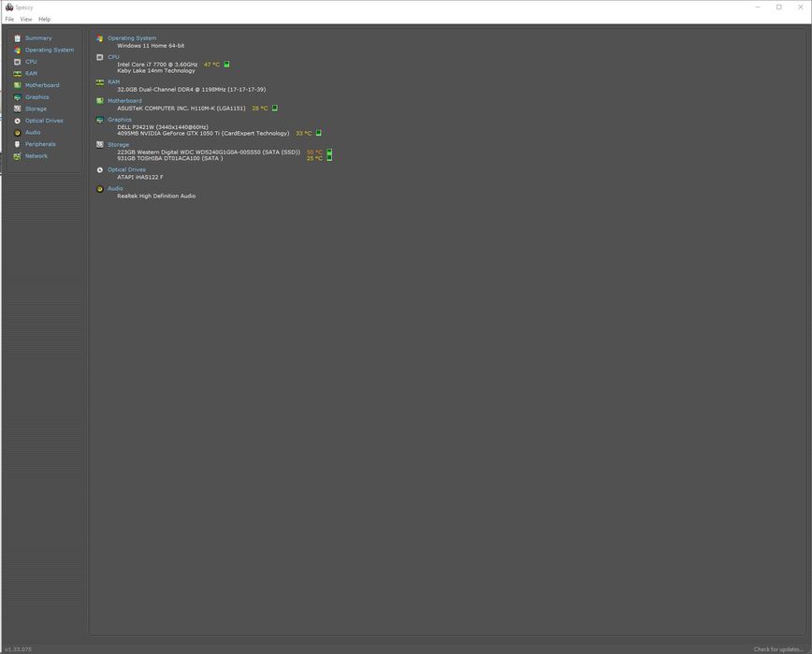Click DELL P3421W monitor text
The height and width of the screenshot is (654, 812).
pos(162,127)
